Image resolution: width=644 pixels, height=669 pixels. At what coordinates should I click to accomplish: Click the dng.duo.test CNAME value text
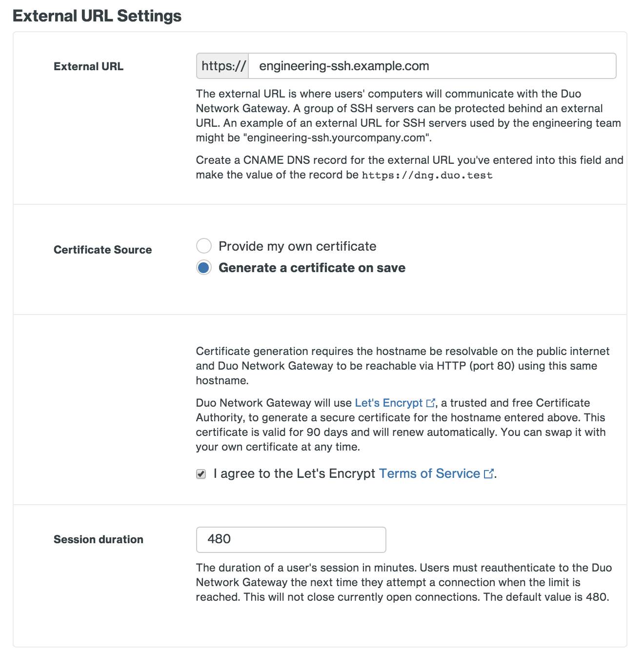427,175
